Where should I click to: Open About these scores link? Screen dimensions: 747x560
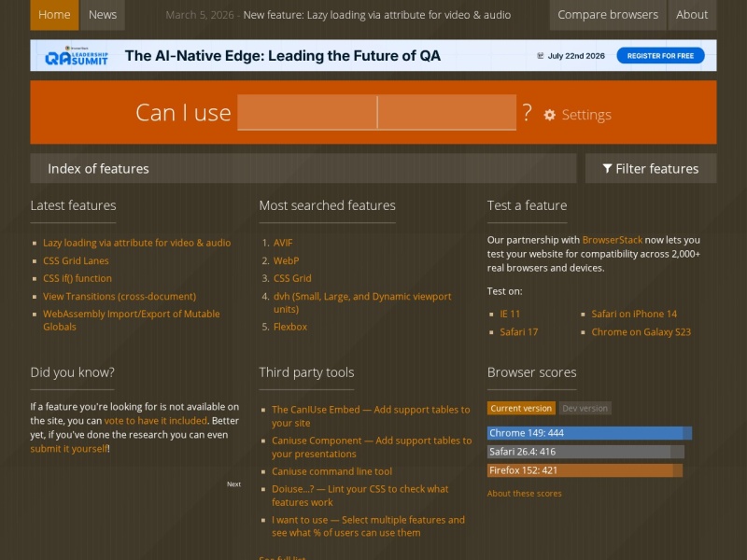click(524, 494)
